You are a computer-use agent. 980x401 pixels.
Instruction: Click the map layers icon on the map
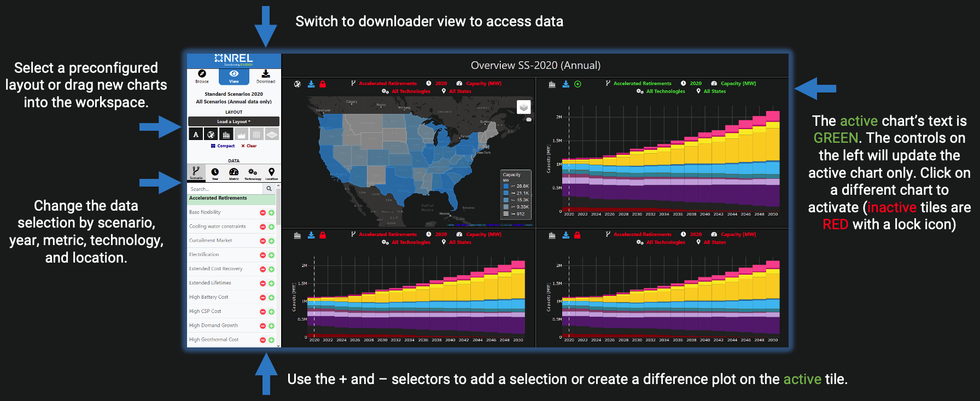click(x=523, y=107)
